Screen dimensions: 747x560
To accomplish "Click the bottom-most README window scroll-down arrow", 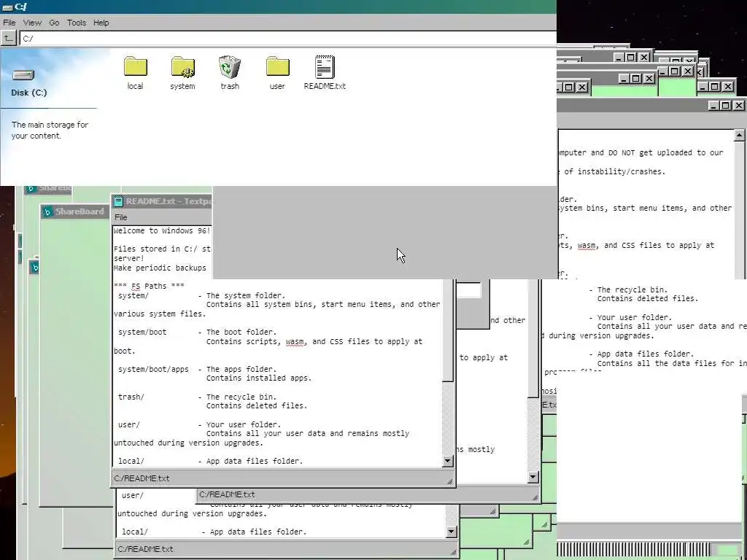I will (x=451, y=532).
